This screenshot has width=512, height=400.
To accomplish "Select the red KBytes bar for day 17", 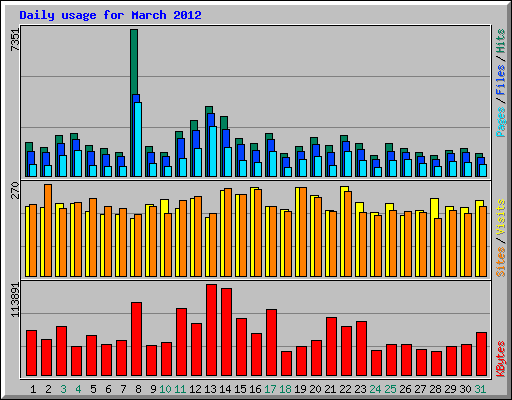I will [271, 343].
